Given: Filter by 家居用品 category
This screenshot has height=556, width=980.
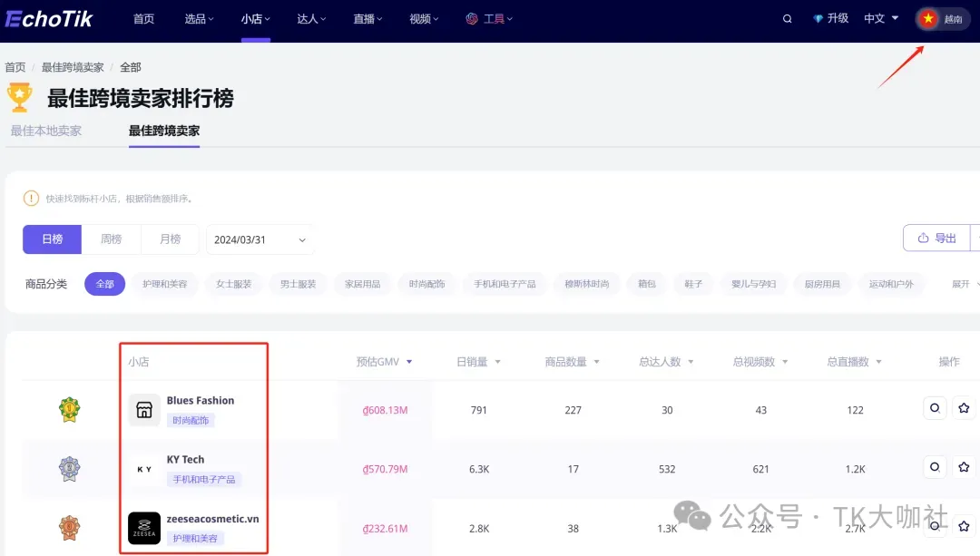Looking at the screenshot, I should coord(362,284).
